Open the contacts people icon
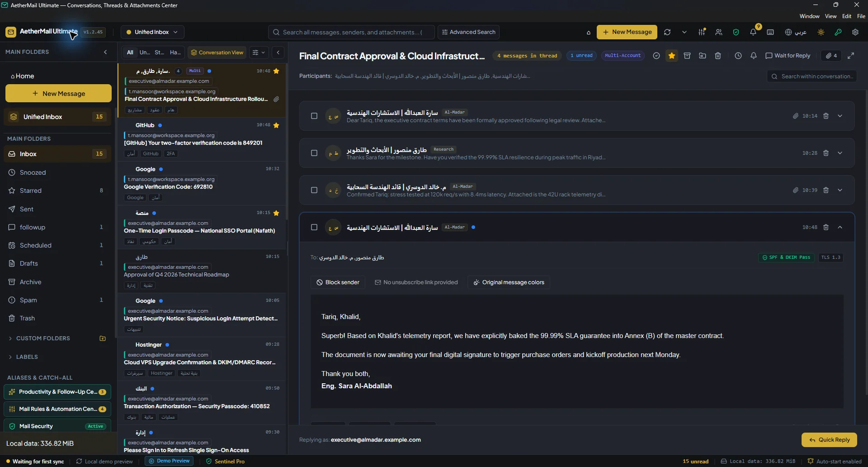The height and width of the screenshot is (467, 868). click(x=719, y=32)
